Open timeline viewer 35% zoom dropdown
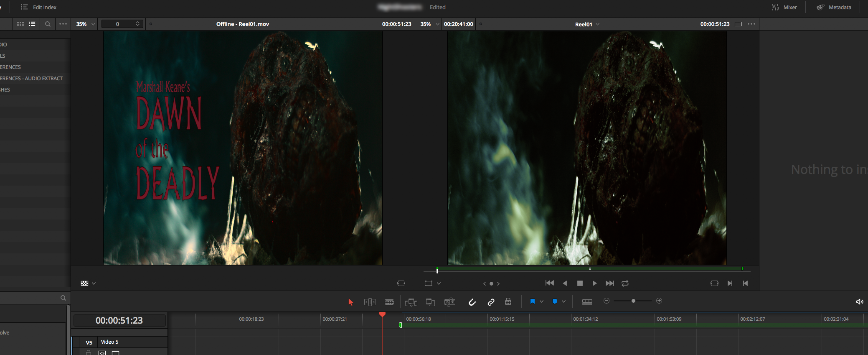This screenshot has height=355, width=868. [430, 24]
